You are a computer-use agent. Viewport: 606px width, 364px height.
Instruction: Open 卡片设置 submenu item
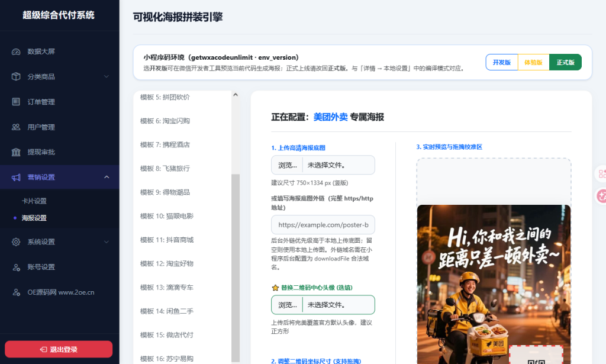pyautogui.click(x=34, y=201)
